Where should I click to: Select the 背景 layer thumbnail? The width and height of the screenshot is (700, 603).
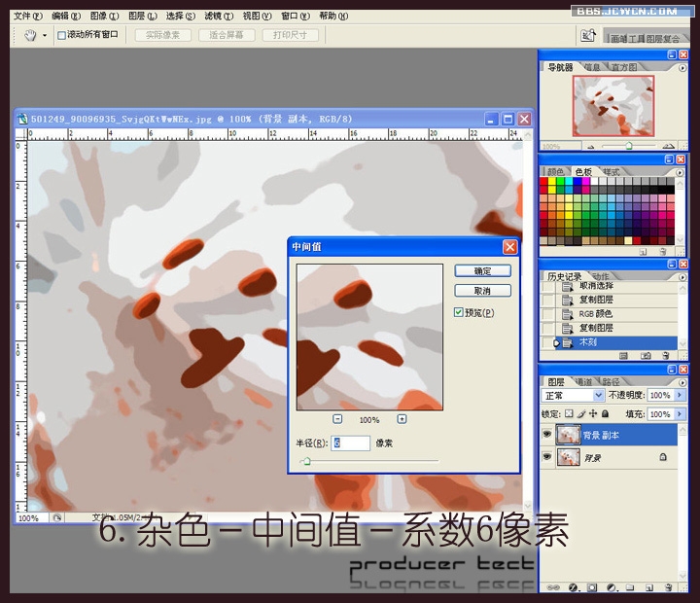[x=569, y=457]
